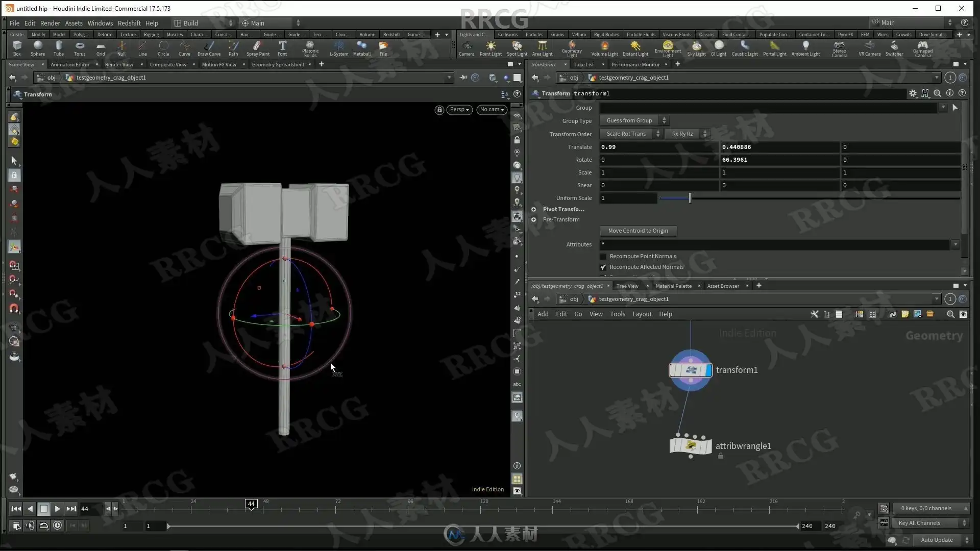Toggle display flag on transform1 node
Image resolution: width=980 pixels, height=551 pixels.
pos(708,370)
